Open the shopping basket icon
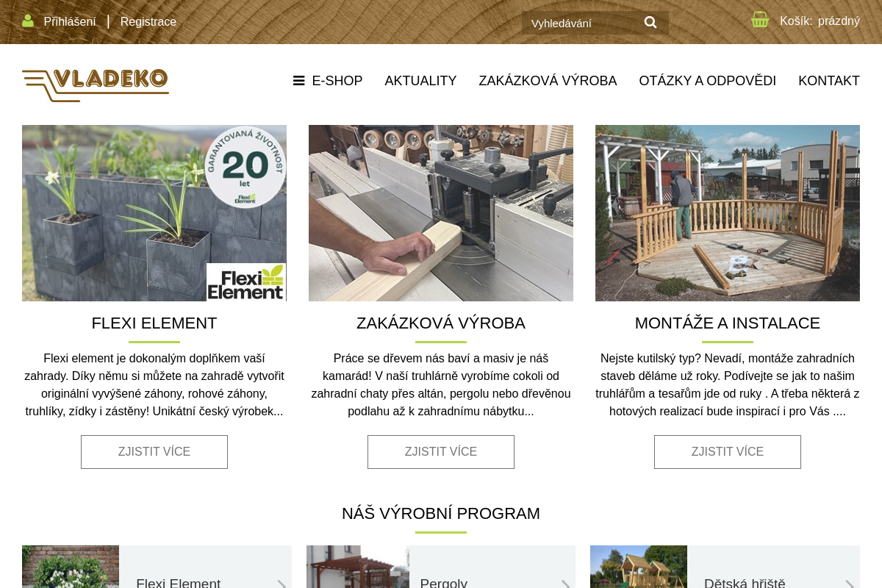The image size is (882, 588). 760,20
